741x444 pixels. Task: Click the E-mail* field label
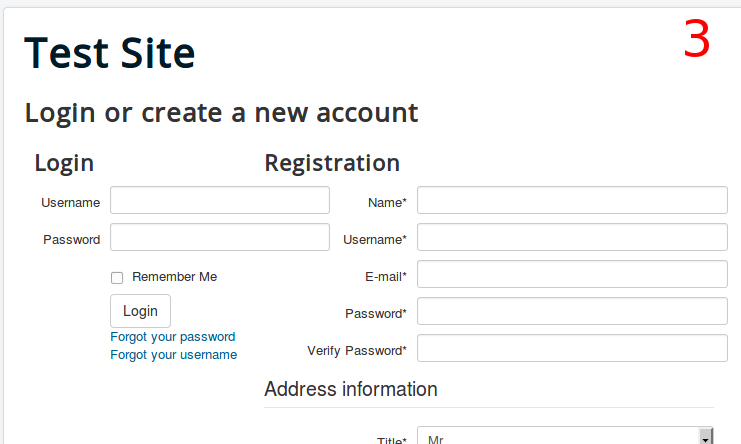pos(386,276)
